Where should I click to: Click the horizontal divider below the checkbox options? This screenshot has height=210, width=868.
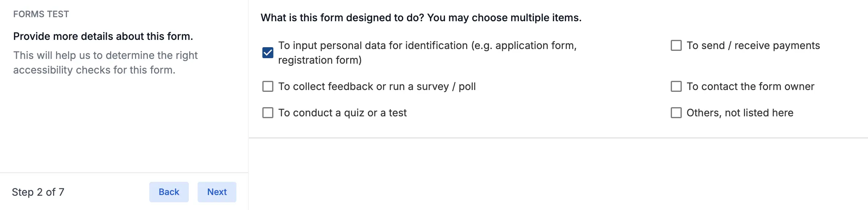[558, 138]
